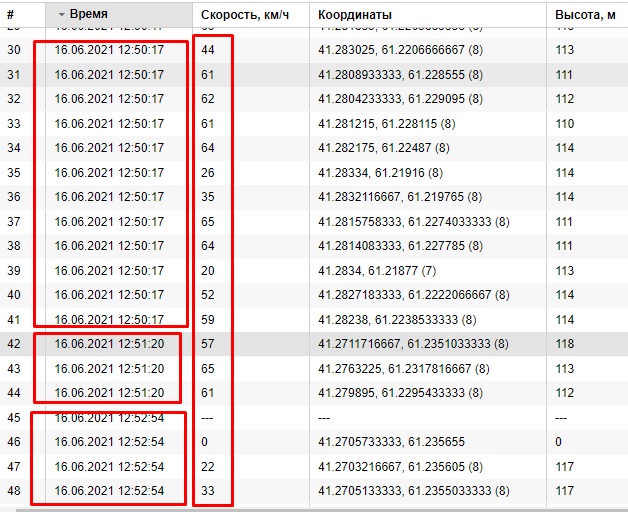Select the speed value 26 in row 35
This screenshot has height=512, width=628.
[x=208, y=172]
